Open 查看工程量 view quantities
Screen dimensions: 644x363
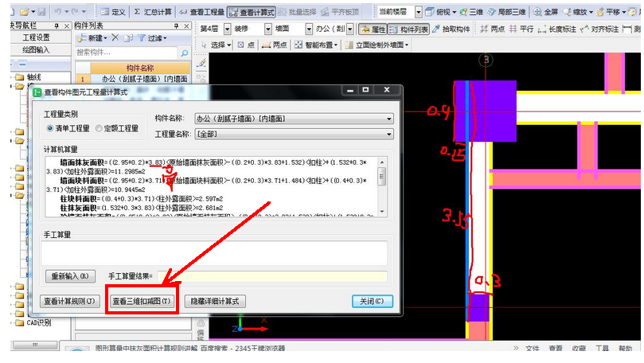202,12
